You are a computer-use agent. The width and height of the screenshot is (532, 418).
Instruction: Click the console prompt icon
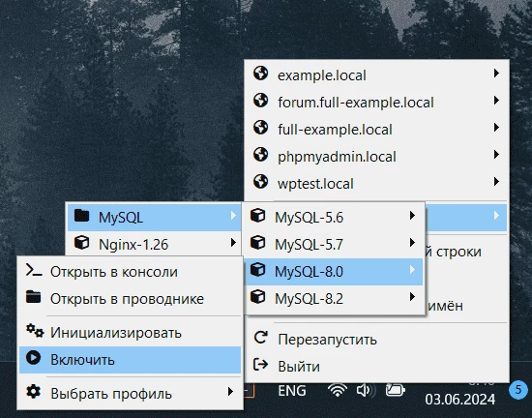[34, 270]
